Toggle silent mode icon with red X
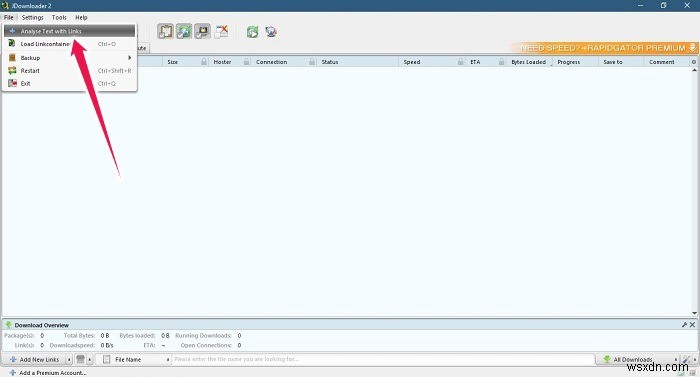700x377 pixels. pyautogui.click(x=221, y=31)
